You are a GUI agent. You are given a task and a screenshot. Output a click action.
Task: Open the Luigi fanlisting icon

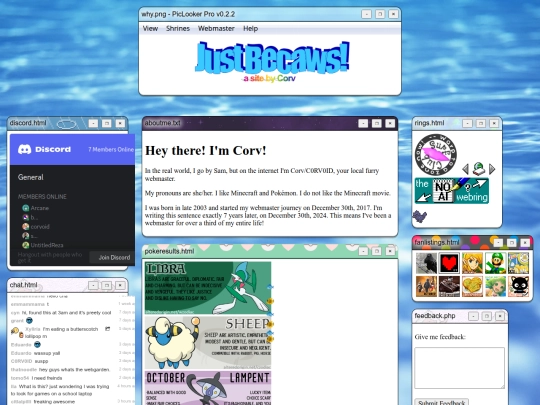495,263
